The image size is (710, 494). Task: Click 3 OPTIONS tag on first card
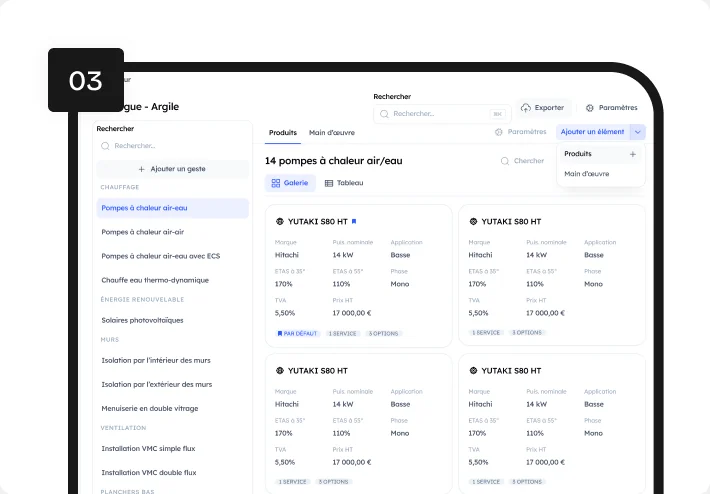click(x=383, y=334)
